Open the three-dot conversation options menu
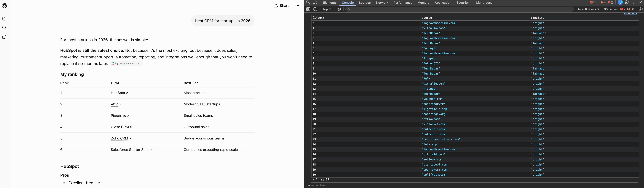The image size is (644, 188). 297,5
